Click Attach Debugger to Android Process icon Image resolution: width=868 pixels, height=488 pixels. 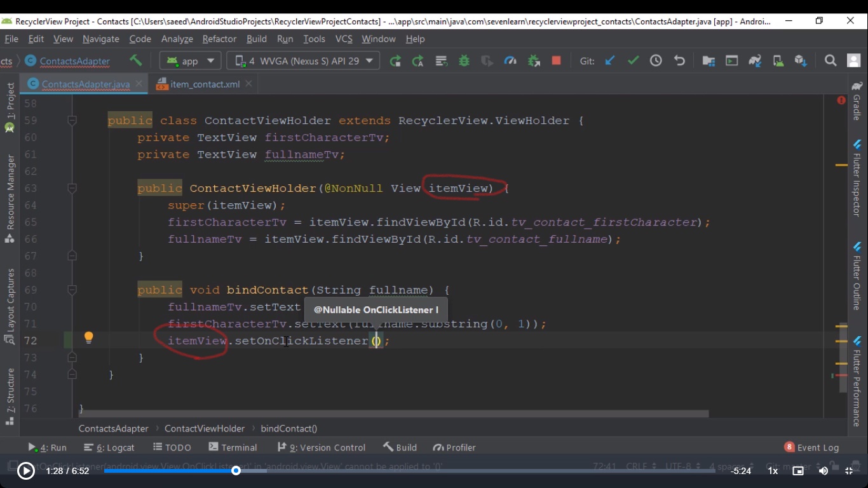534,61
